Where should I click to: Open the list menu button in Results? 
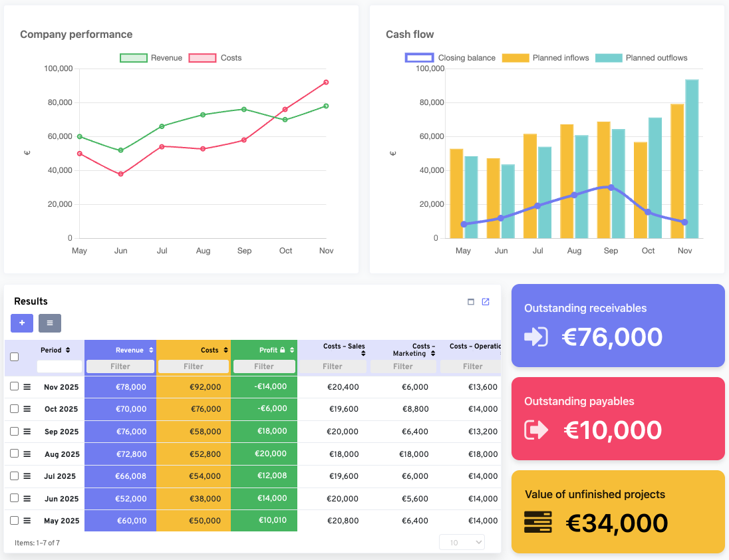pos(50,323)
